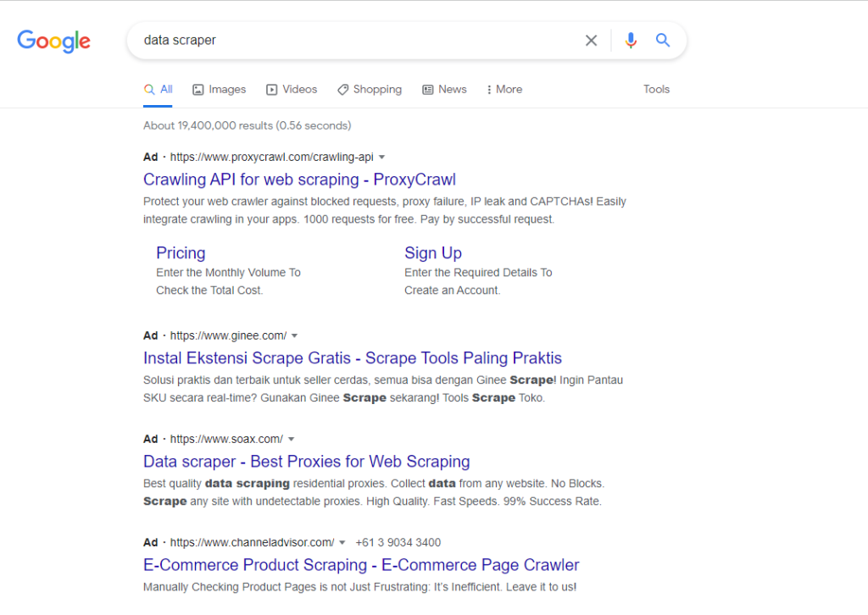Viewport: 868px width, 615px height.
Task: Expand arrow beside ginee.com ad URL
Action: coord(294,336)
